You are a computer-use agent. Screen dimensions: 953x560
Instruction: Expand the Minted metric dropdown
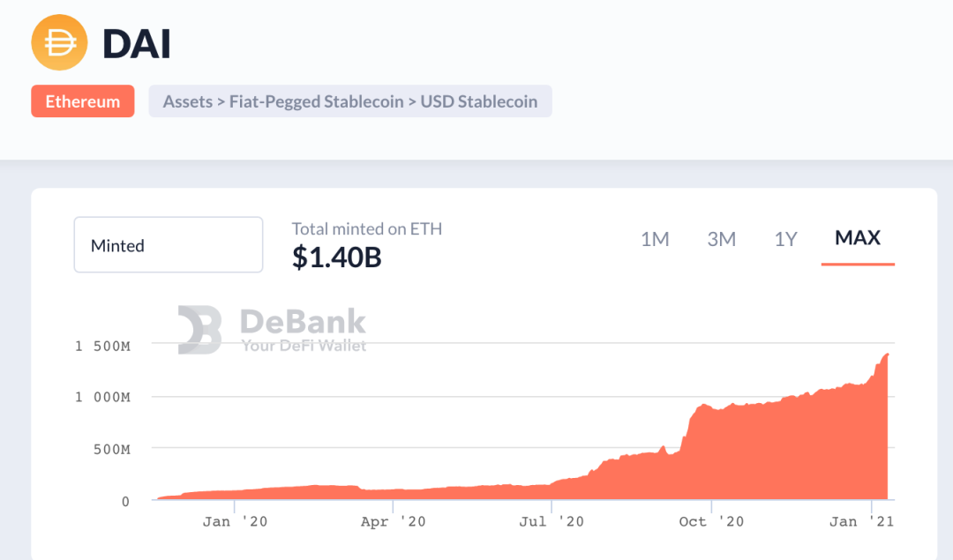pos(168,245)
